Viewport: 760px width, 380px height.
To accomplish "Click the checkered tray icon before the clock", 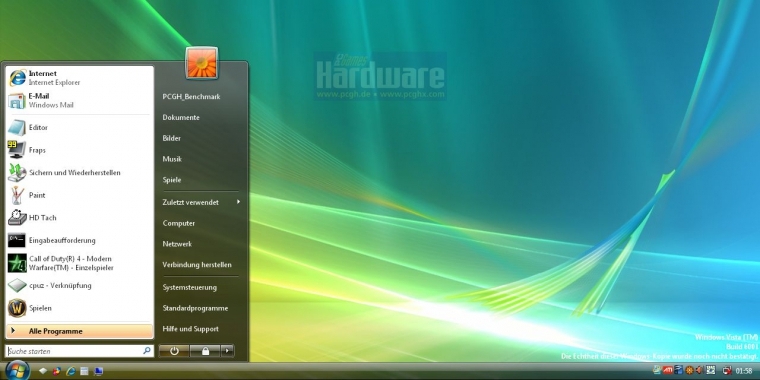I will pos(711,370).
